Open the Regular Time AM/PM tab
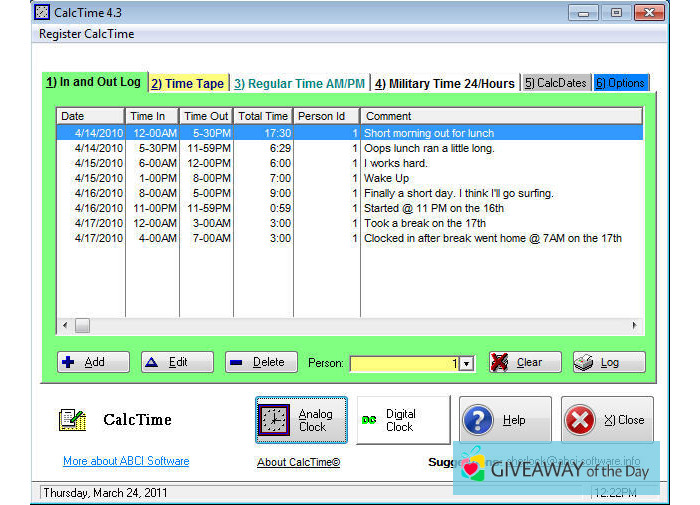 [x=300, y=83]
